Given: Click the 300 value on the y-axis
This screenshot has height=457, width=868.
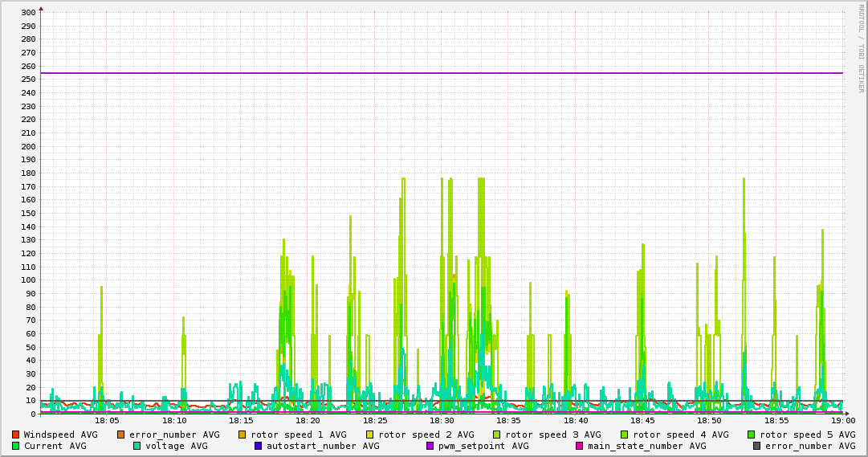Looking at the screenshot, I should point(27,13).
